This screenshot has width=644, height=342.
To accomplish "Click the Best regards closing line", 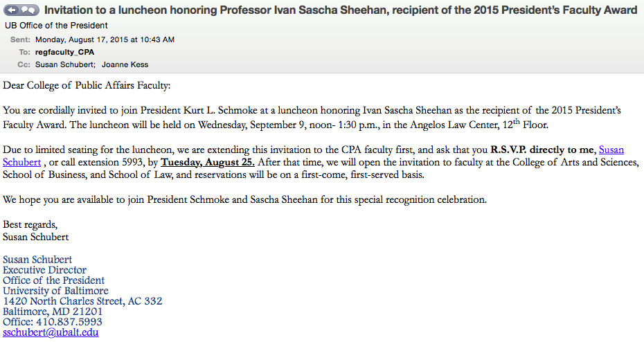I will pyautogui.click(x=30, y=224).
